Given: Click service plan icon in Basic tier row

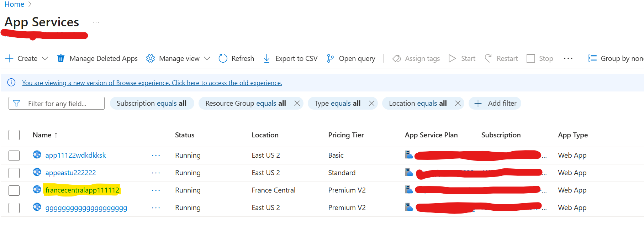Looking at the screenshot, I should pyautogui.click(x=409, y=155).
